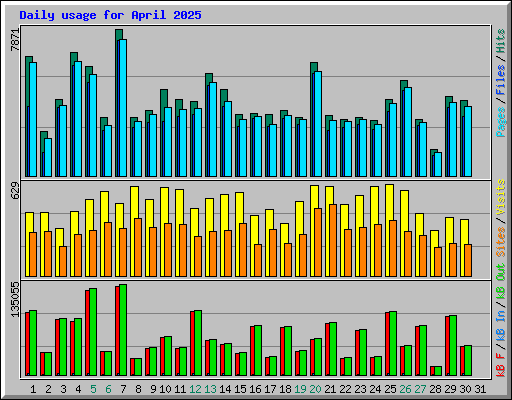Click the orange sites bar for day 20
This screenshot has width=512, height=400.
pyautogui.click(x=318, y=243)
